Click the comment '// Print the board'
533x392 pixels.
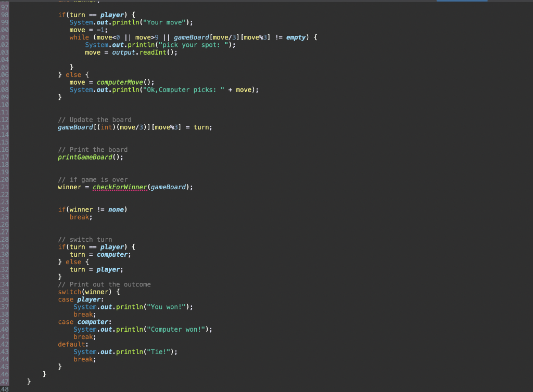coord(93,150)
